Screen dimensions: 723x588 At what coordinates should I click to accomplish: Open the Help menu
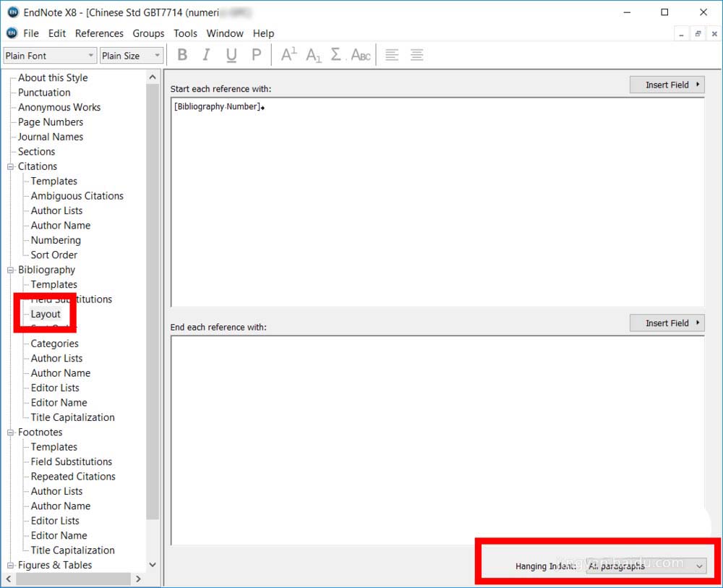[x=263, y=33]
